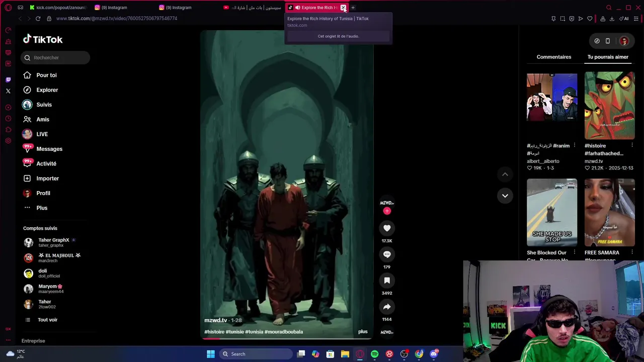Open the Amis page
The width and height of the screenshot is (644, 362).
(x=43, y=119)
